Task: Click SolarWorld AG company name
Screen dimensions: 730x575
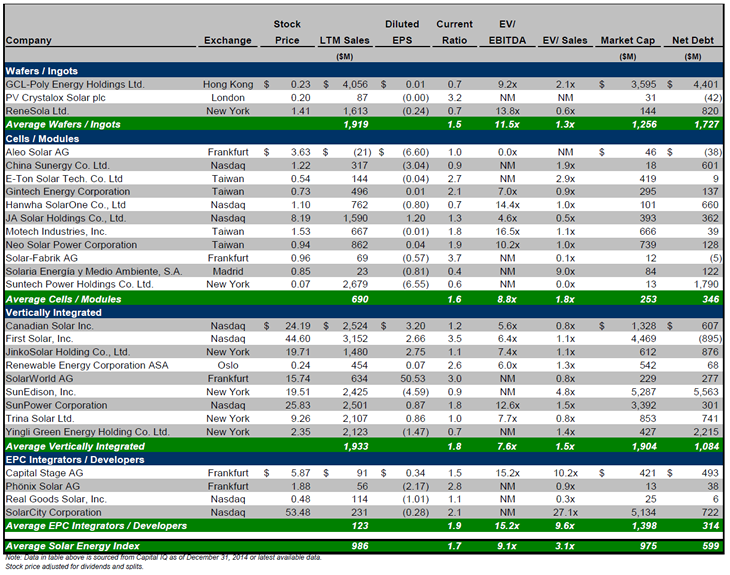Action: click(x=40, y=379)
